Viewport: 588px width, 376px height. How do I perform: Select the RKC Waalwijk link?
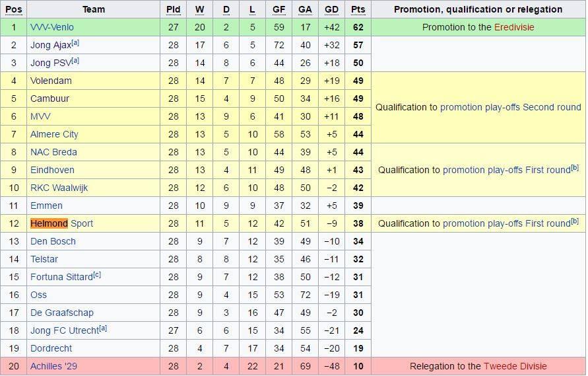[x=59, y=188]
